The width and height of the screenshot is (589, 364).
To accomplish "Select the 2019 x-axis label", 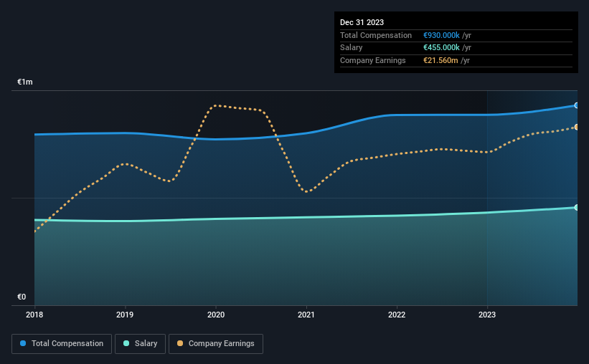I will pos(125,315).
